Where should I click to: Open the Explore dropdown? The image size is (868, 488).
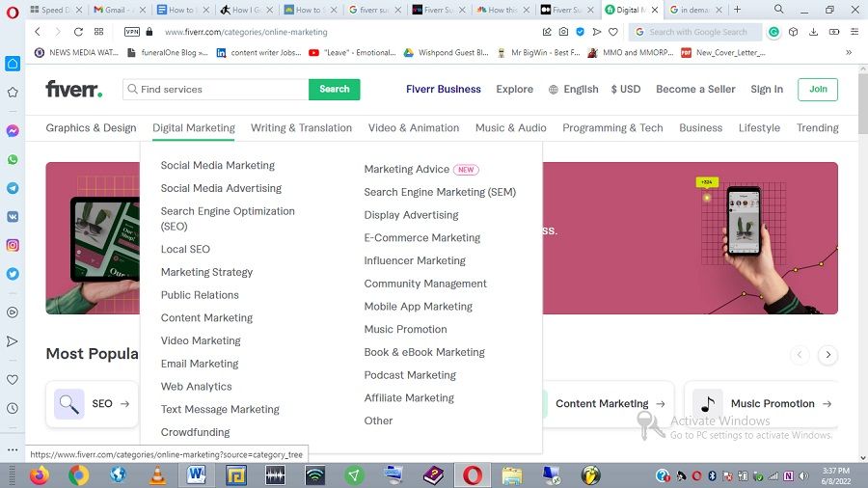[x=514, y=89]
